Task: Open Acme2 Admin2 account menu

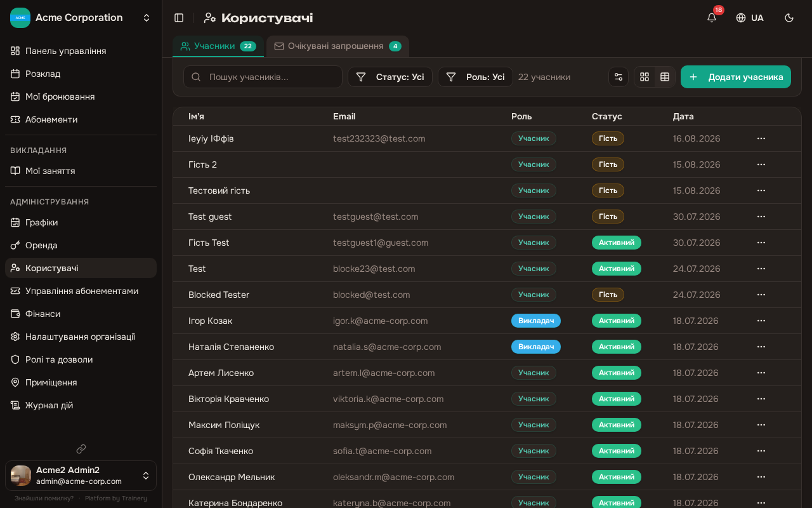Action: point(81,476)
